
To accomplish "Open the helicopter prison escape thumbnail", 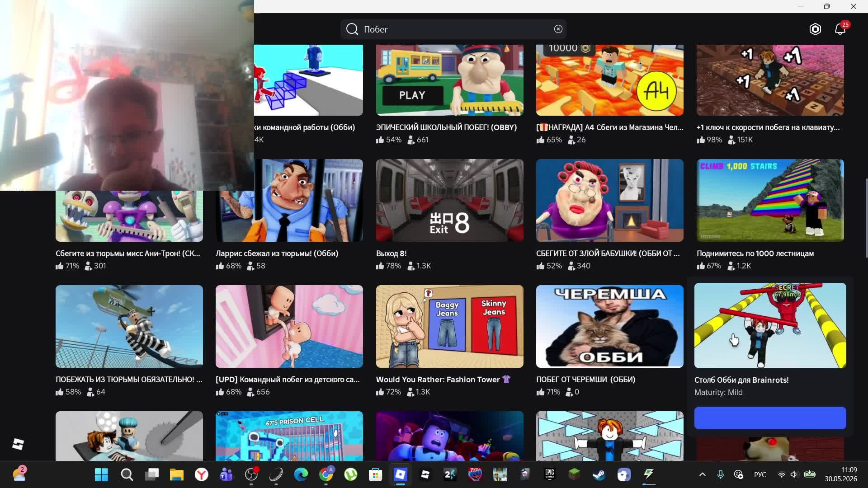I will (x=129, y=326).
